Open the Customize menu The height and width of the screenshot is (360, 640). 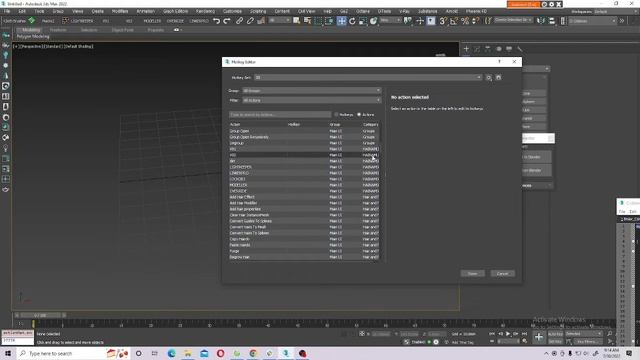pos(232,11)
